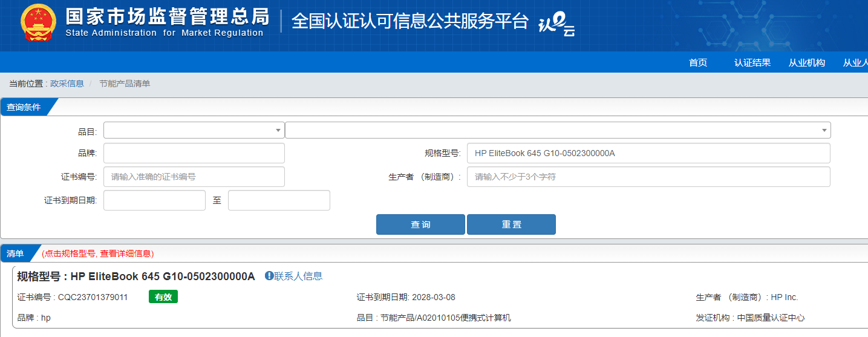Select the 查询条件 section tab
868x337 pixels.
[x=24, y=107]
